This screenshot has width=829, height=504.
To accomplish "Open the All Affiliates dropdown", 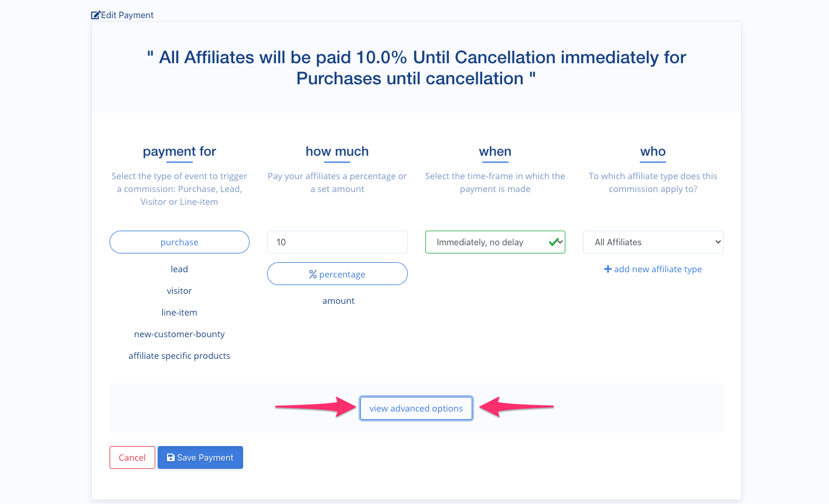I will (x=653, y=242).
